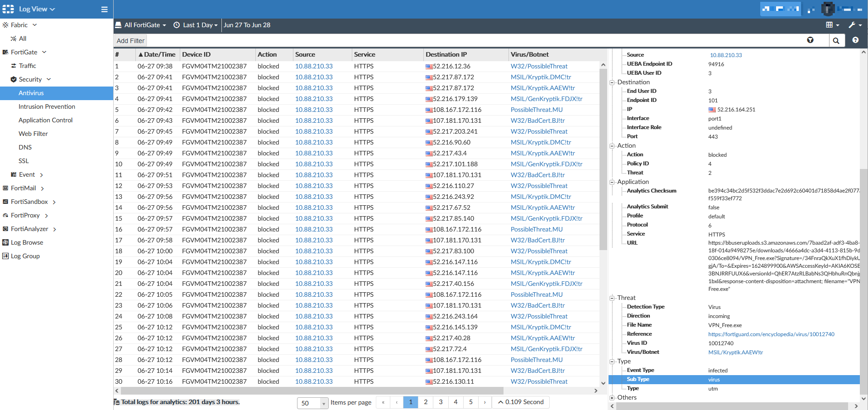Open the Last 1 Day time range dropdown
The height and width of the screenshot is (410, 868).
tap(195, 25)
